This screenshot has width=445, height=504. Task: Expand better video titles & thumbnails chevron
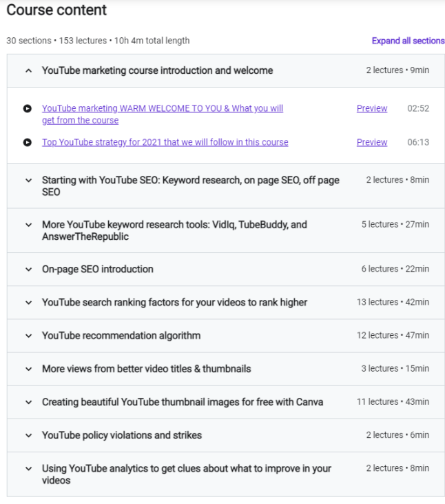[x=28, y=369]
